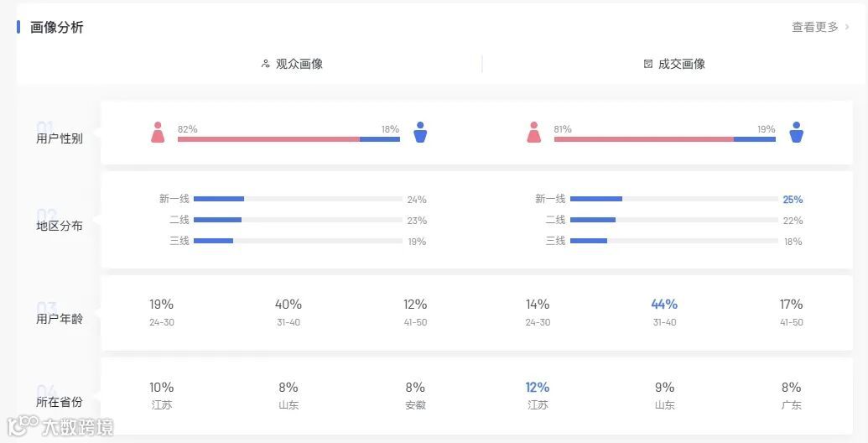Click the transaction portrait icon

647,64
